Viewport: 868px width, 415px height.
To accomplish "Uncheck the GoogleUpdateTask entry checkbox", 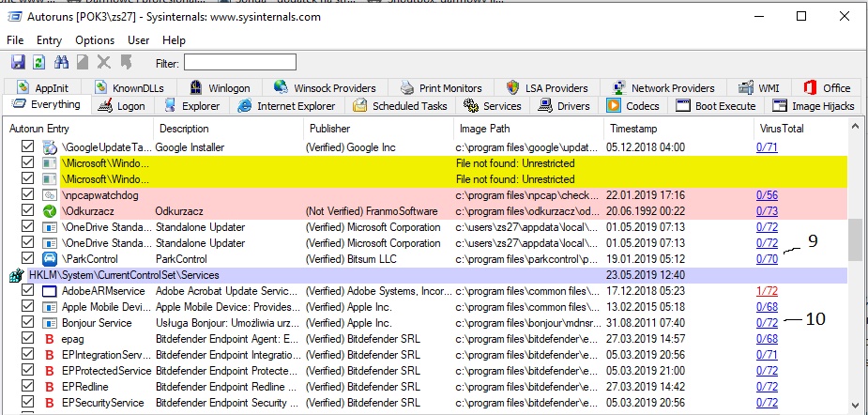I will pyautogui.click(x=27, y=147).
